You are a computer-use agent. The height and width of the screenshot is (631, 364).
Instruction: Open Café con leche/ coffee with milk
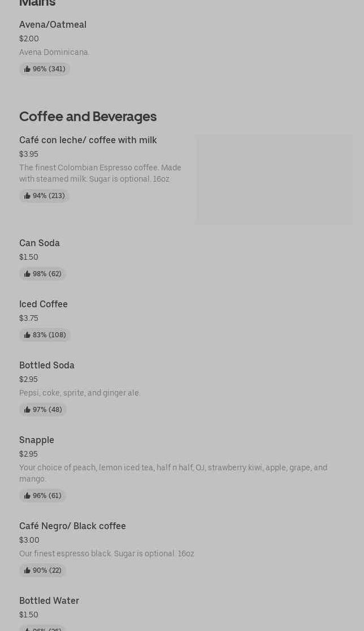tap(88, 140)
